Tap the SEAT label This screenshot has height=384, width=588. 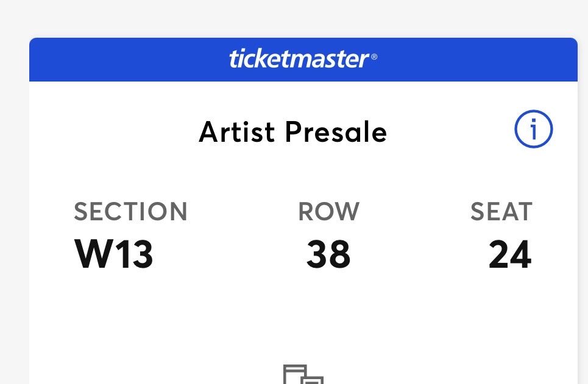click(x=501, y=212)
